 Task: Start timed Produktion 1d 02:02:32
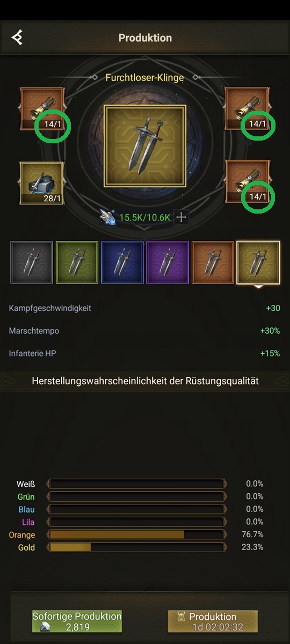(x=213, y=621)
